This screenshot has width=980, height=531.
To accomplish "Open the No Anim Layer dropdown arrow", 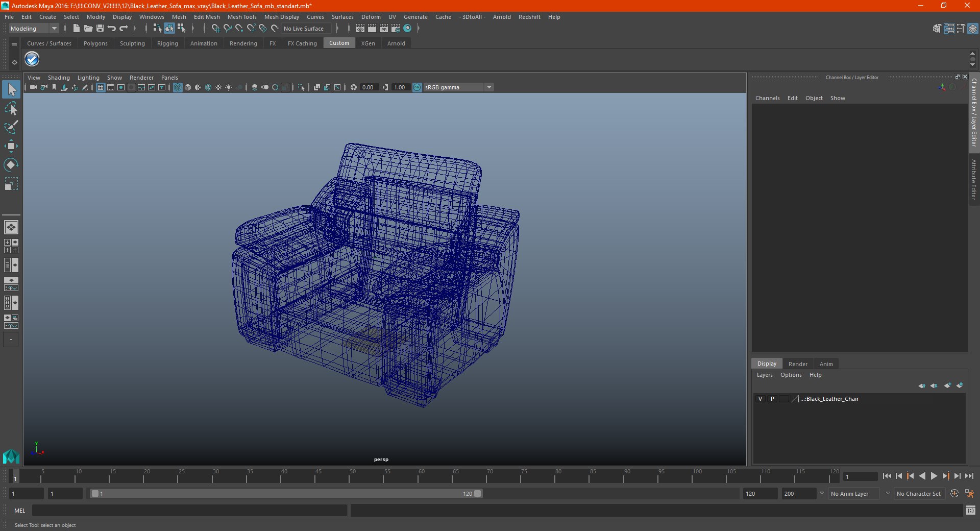I will click(822, 494).
